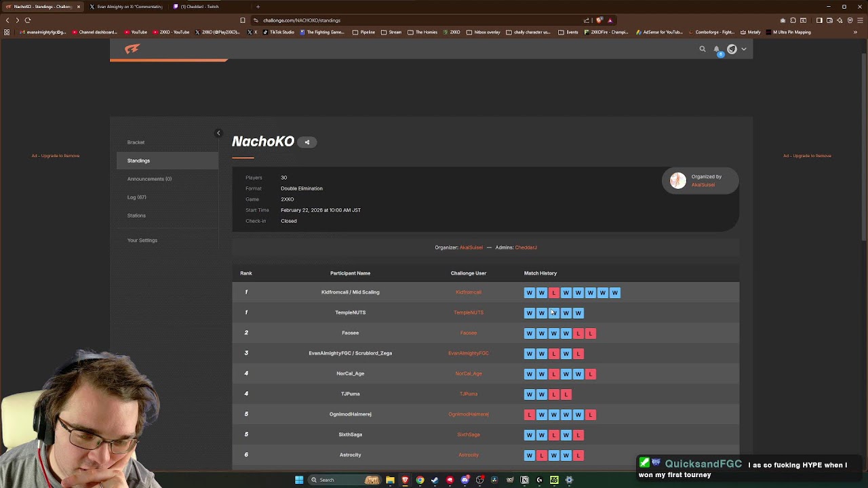868x488 pixels.
Task: Open TempleNUTS Challonge user link
Action: pyautogui.click(x=469, y=312)
